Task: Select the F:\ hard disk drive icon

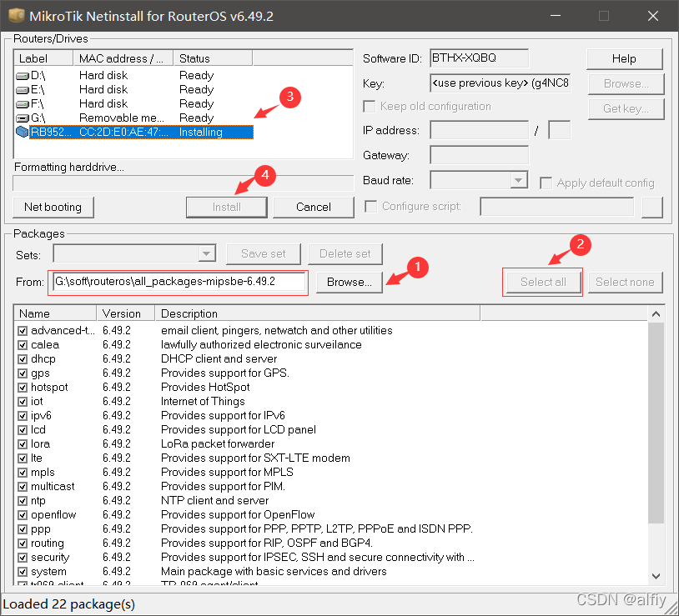Action: click(22, 104)
